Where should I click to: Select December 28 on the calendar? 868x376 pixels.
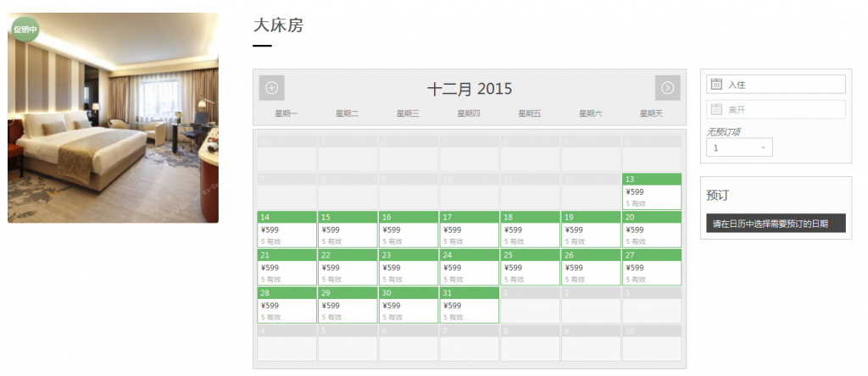click(287, 305)
